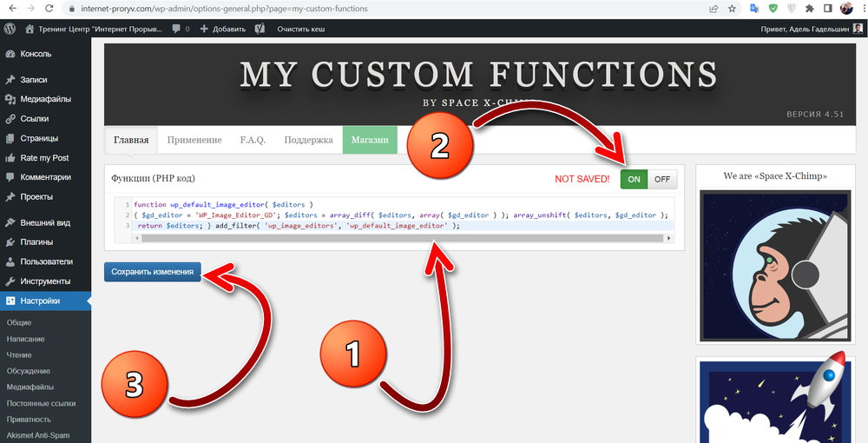Open the share page icon in address bar
This screenshot has width=868, height=443.
click(x=714, y=9)
